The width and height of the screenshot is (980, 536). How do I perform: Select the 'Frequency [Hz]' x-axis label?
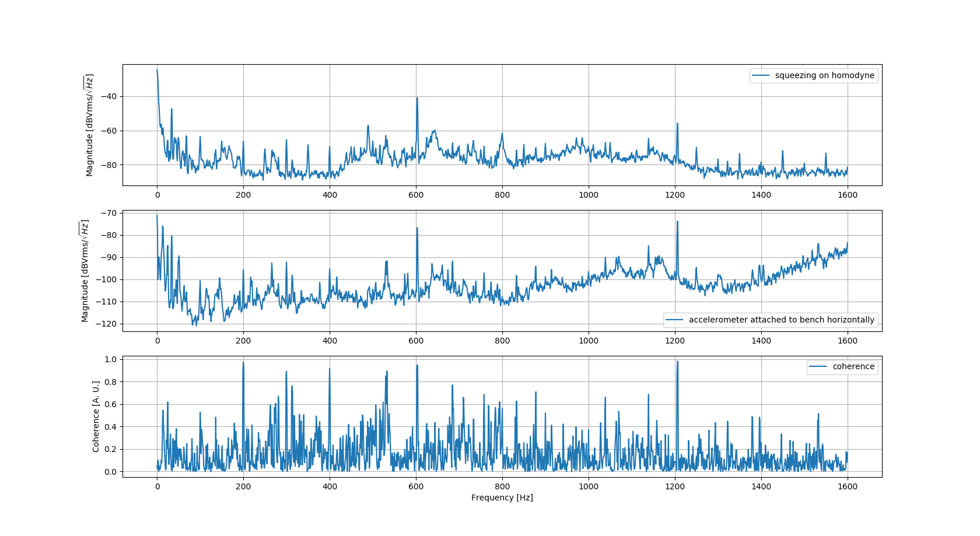502,498
